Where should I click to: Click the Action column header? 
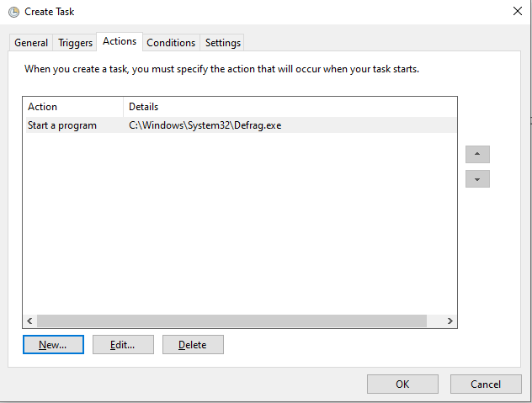[72, 107]
